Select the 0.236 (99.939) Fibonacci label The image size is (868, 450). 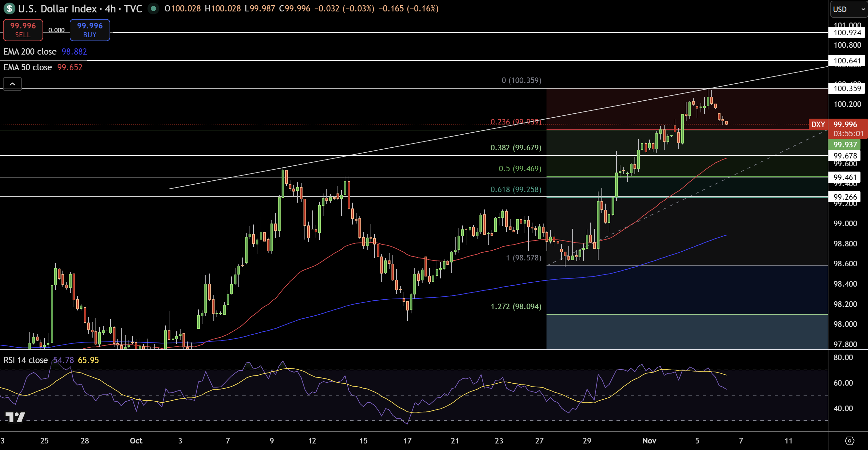(516, 122)
